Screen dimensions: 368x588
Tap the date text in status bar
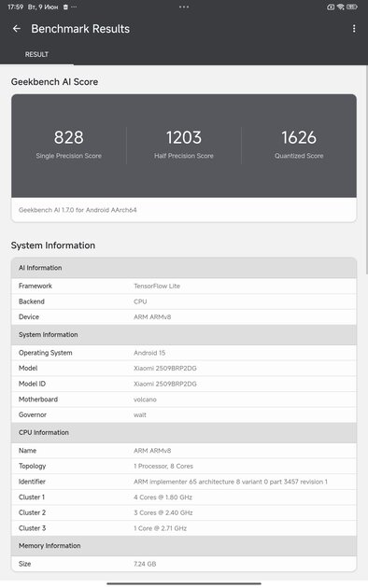43,7
